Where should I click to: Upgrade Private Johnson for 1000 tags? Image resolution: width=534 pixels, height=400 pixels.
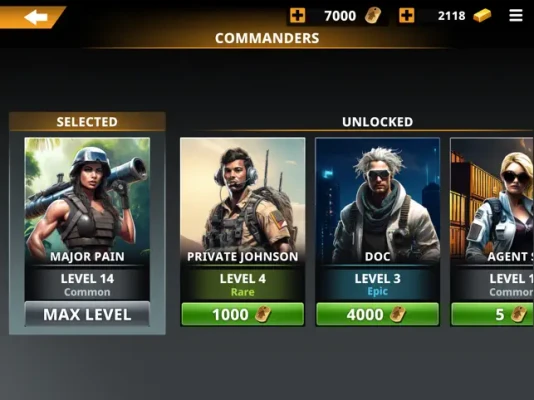(x=242, y=314)
